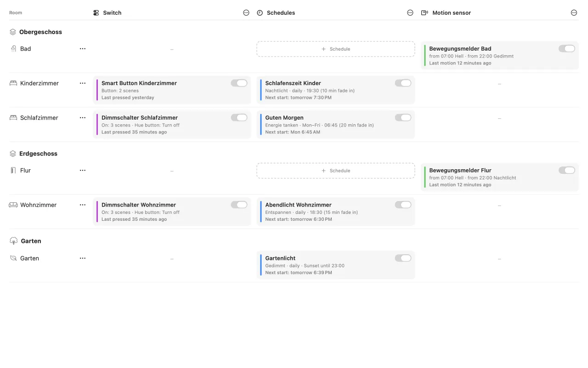Click the Switch column header icon
The image size is (588, 368).
pyautogui.click(x=96, y=13)
